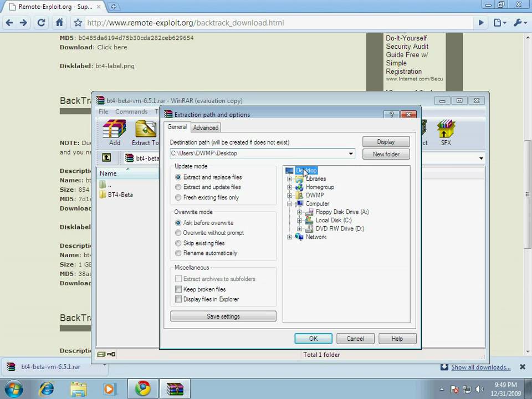The image size is (532, 399).
Task: Collapse the Computer tree node
Action: [x=289, y=203]
